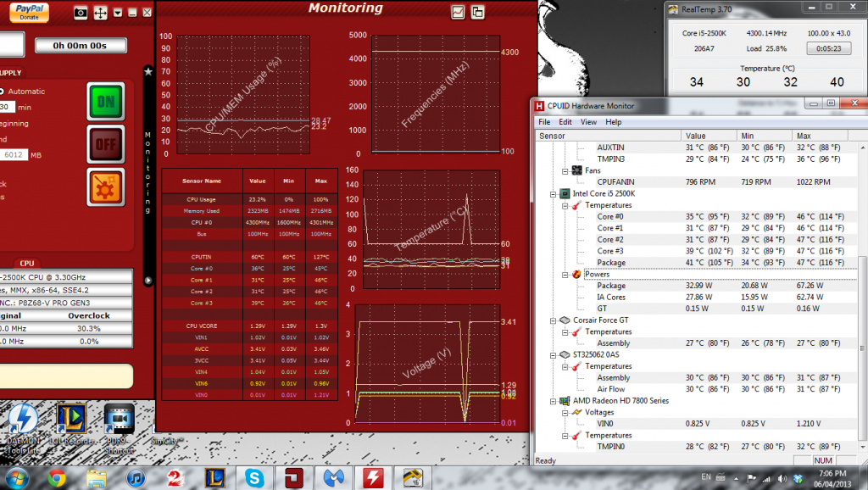868x490 pixels.
Task: Click the OCCT move-window cross-arrows icon
Action: click(100, 12)
